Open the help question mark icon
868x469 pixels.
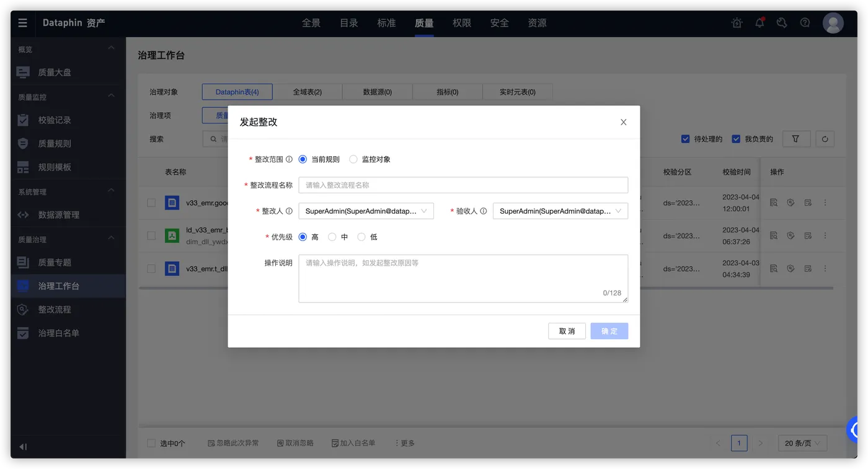(805, 23)
